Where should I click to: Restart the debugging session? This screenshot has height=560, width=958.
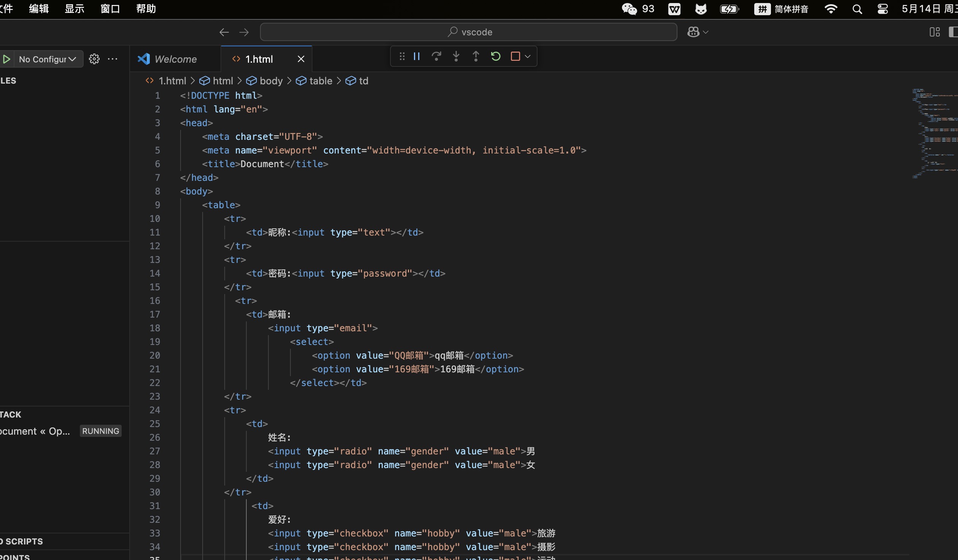(x=495, y=57)
